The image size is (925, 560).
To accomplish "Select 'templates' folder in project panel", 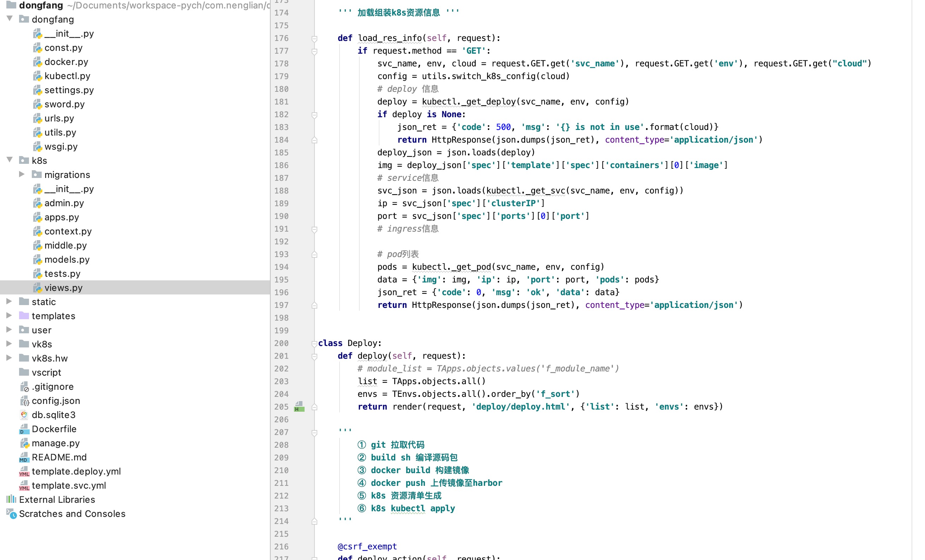I will pyautogui.click(x=53, y=315).
